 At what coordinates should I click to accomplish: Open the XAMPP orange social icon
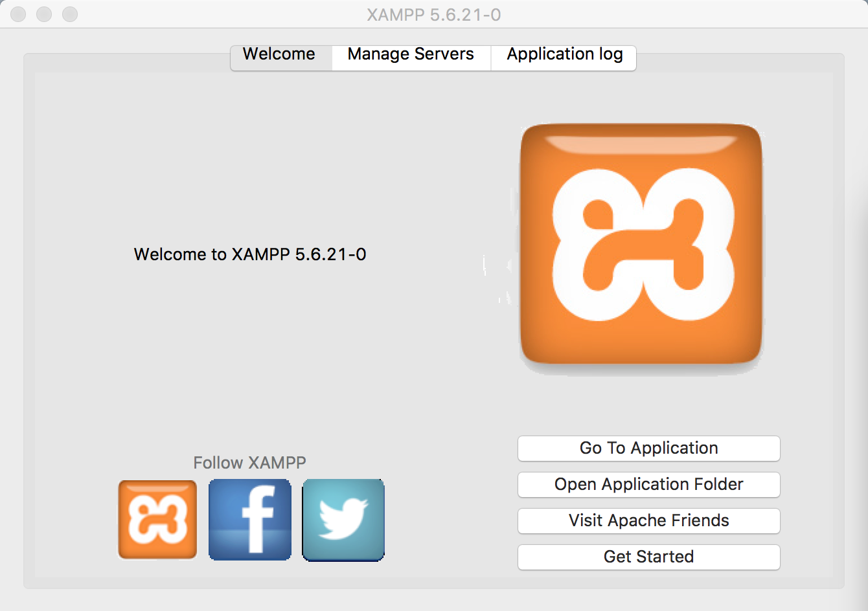pos(157,520)
